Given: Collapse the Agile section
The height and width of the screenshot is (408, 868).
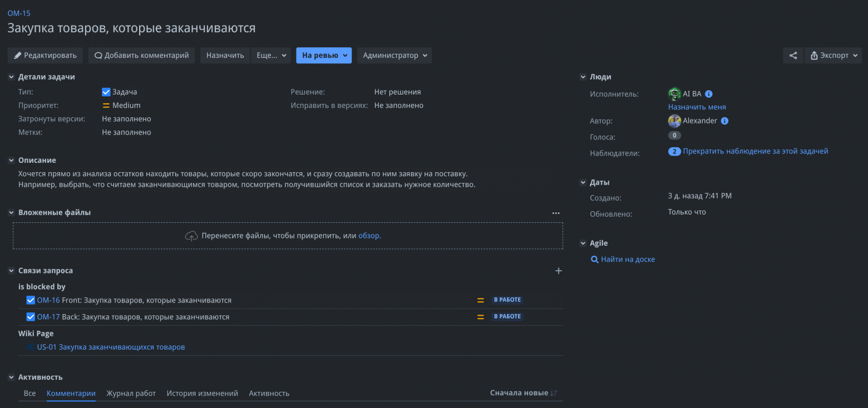Looking at the screenshot, I should (x=583, y=243).
